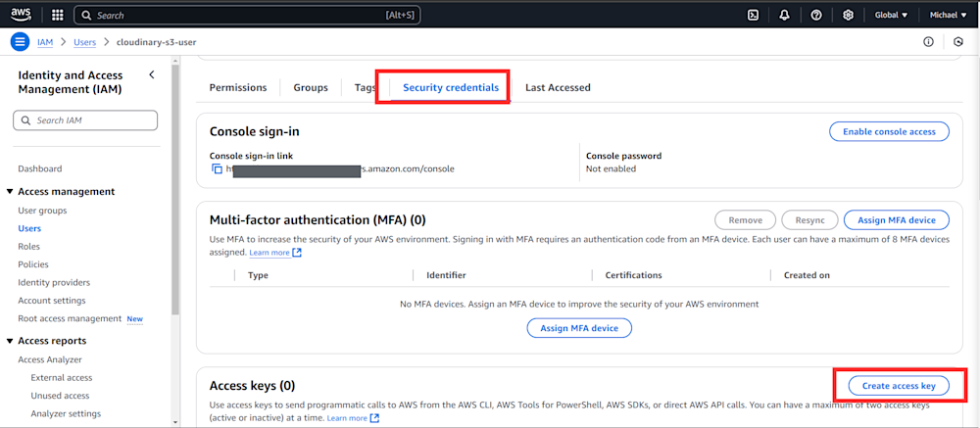Screen dimensions: 980x428
Task: Click the Resync MFA button
Action: tap(810, 220)
